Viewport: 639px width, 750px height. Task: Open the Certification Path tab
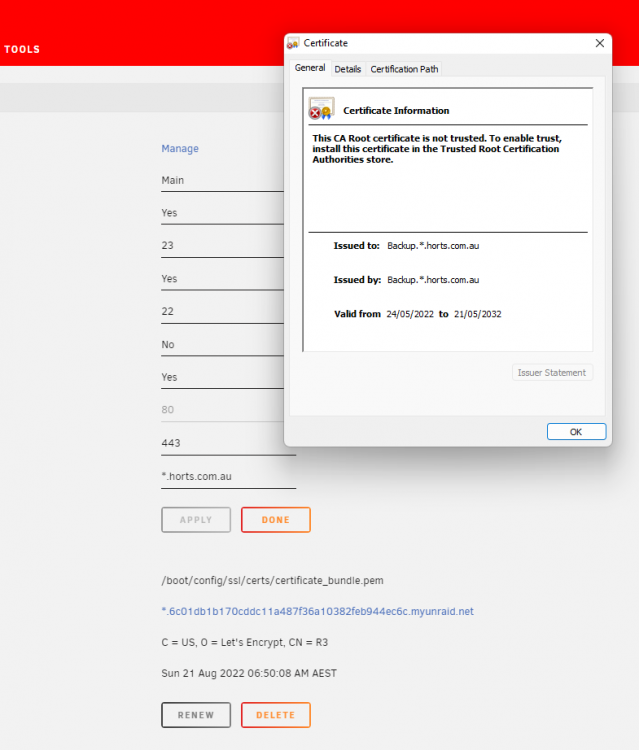[x=404, y=69]
